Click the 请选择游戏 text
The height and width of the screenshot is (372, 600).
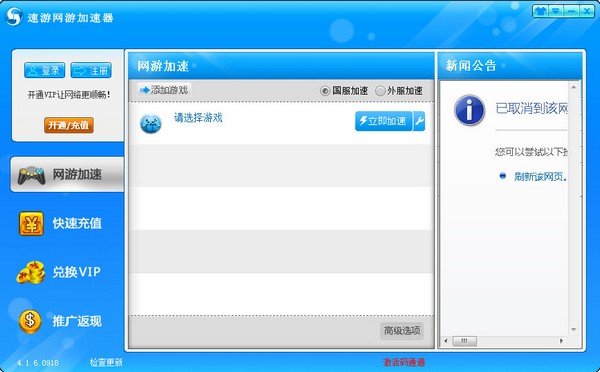(x=198, y=117)
